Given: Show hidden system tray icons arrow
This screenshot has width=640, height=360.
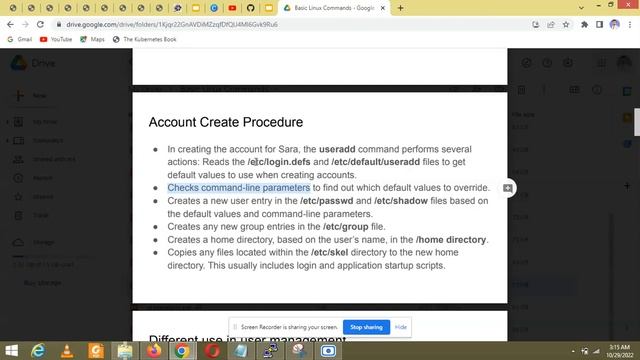Looking at the screenshot, I should pos(573,351).
